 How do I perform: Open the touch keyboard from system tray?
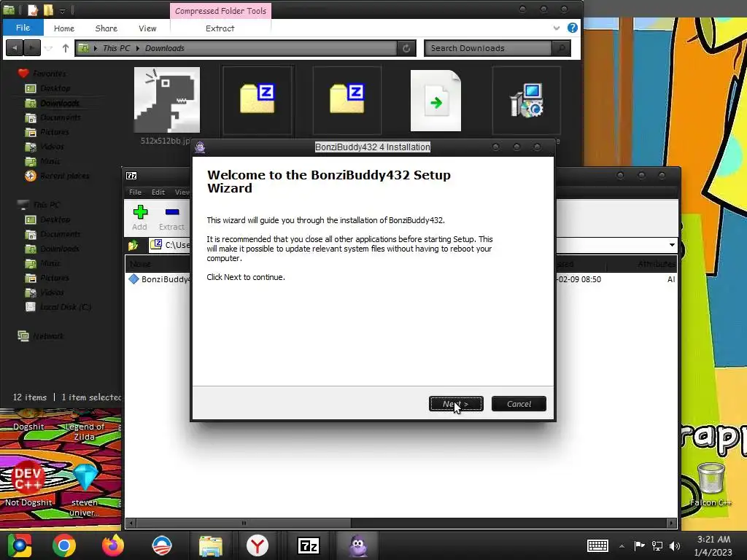[x=597, y=545]
